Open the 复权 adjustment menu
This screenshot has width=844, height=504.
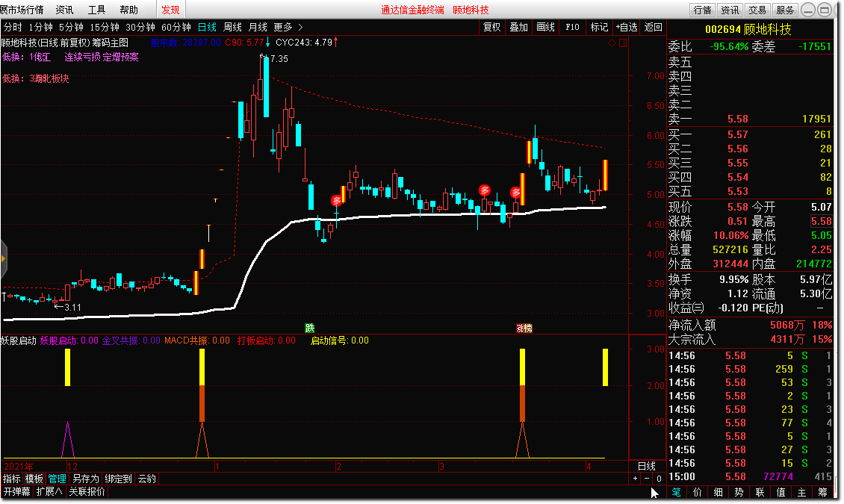point(491,27)
